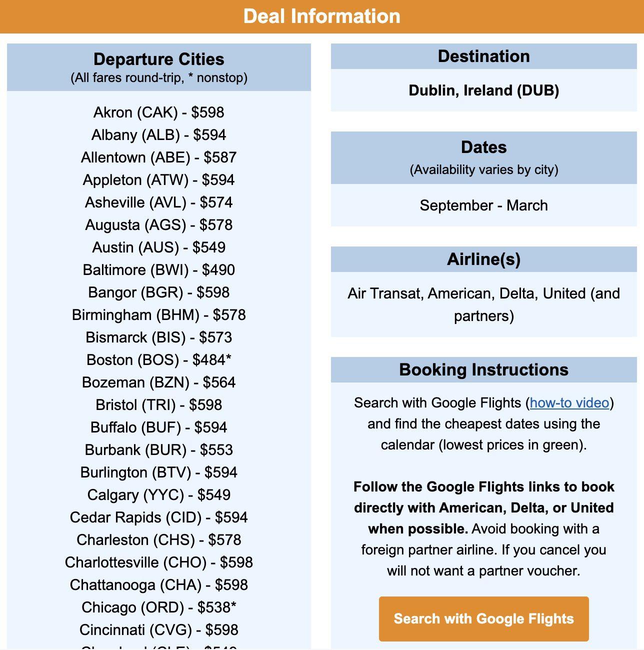Click the Airline(s) section header
The height and width of the screenshot is (650, 644).
click(x=483, y=259)
